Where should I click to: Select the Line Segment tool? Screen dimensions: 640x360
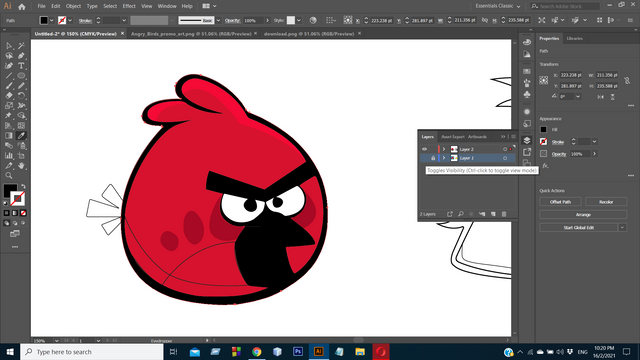click(9, 76)
